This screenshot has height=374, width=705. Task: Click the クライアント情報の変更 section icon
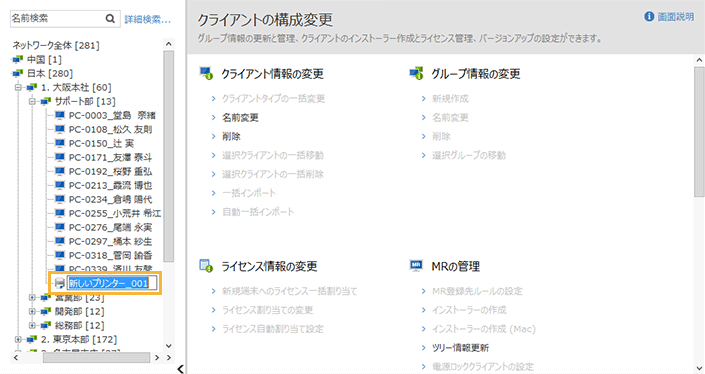[x=206, y=73]
